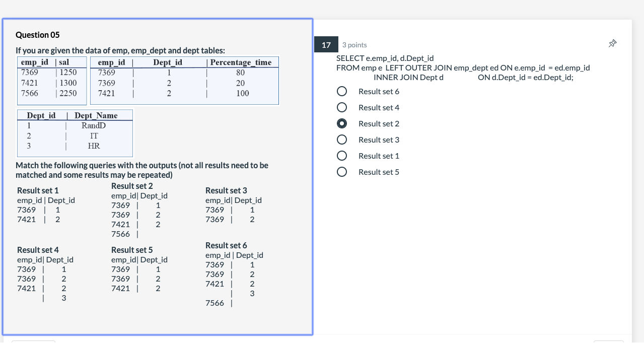Image resolution: width=644 pixels, height=343 pixels.
Task: Select the Result set 1 radio button
Action: (342, 156)
